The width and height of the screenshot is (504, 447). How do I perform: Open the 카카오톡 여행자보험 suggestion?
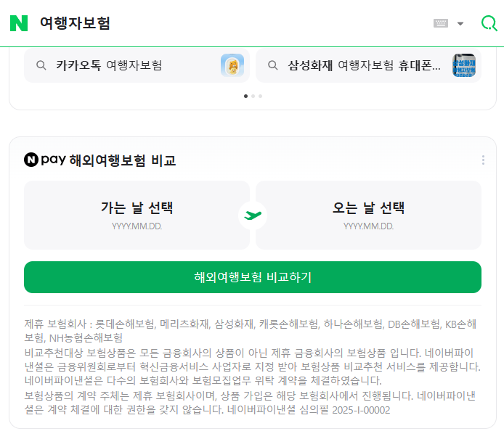click(x=137, y=65)
